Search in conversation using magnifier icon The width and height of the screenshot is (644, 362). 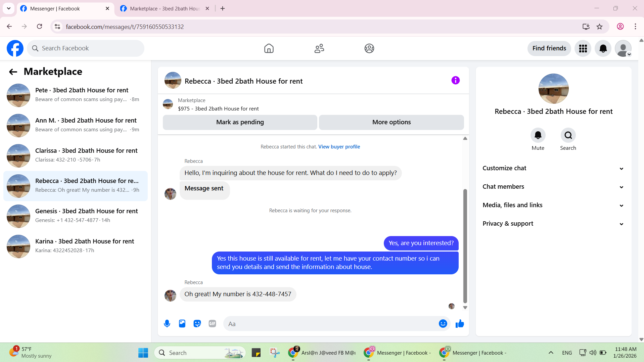click(568, 135)
